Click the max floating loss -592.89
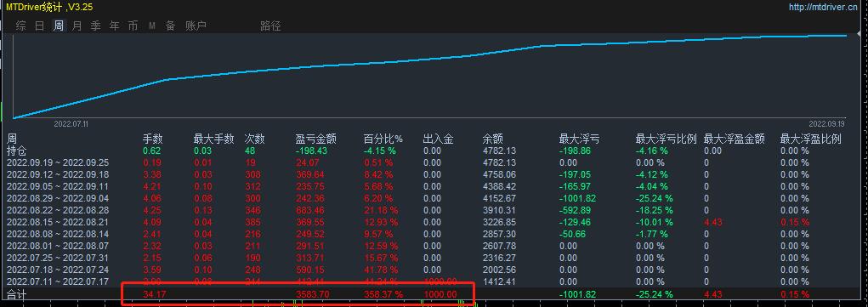This screenshot has width=868, height=307. point(575,210)
